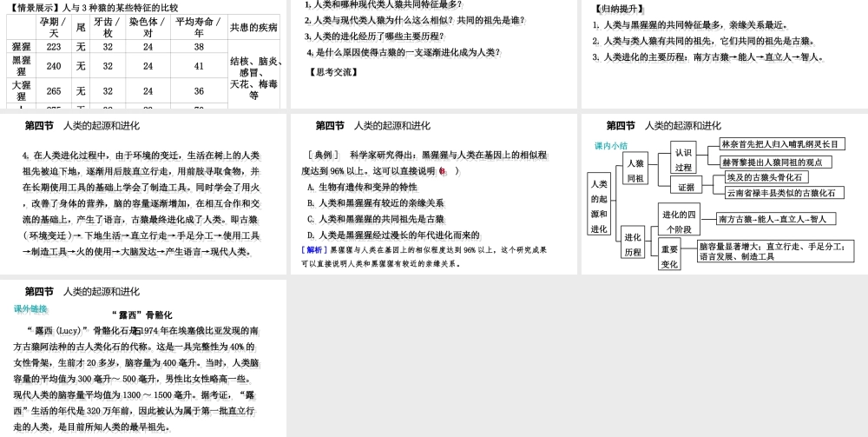Image resolution: width=868 pixels, height=437 pixels.
Task: Click the 【归纳提升】 heading
Action: (620, 9)
